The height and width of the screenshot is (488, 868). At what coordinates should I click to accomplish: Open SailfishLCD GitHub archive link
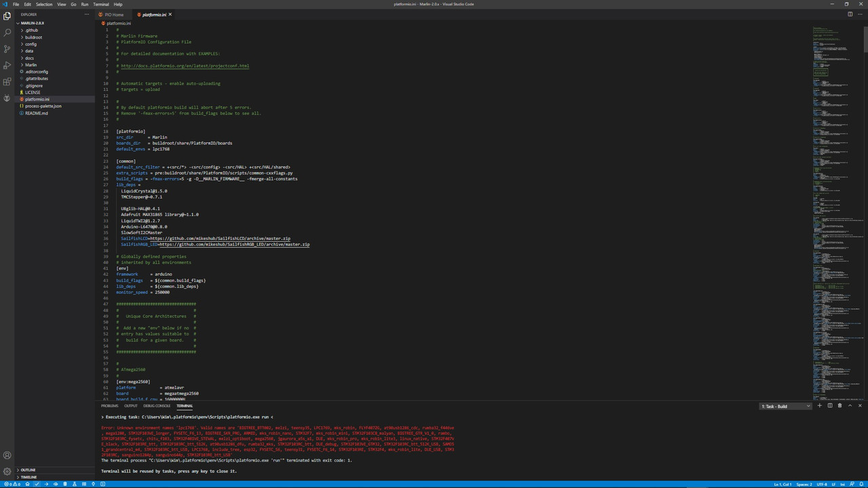220,239
